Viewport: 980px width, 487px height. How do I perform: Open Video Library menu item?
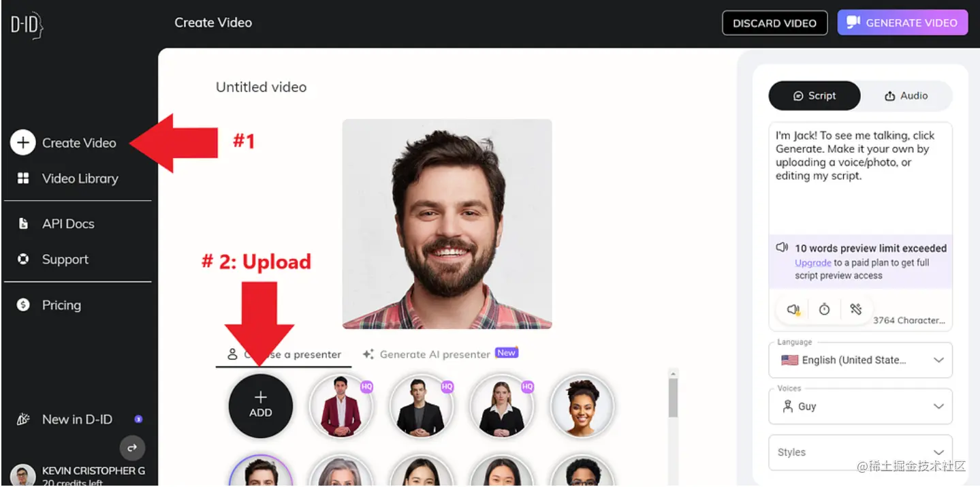80,178
